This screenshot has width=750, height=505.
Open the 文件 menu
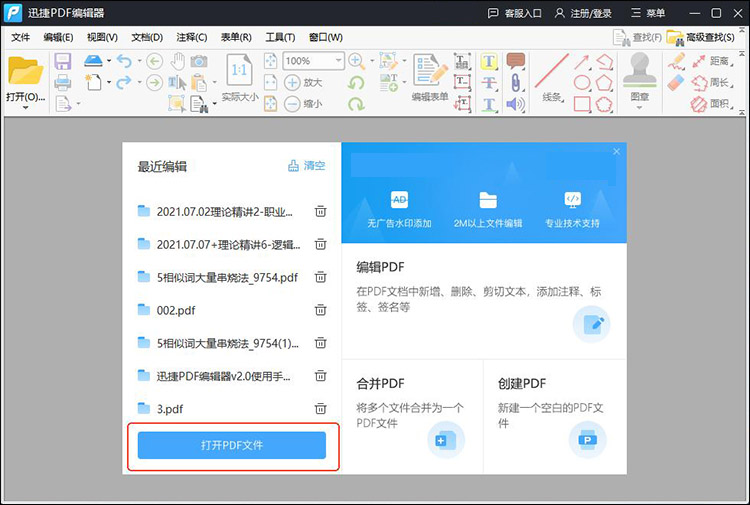point(21,37)
